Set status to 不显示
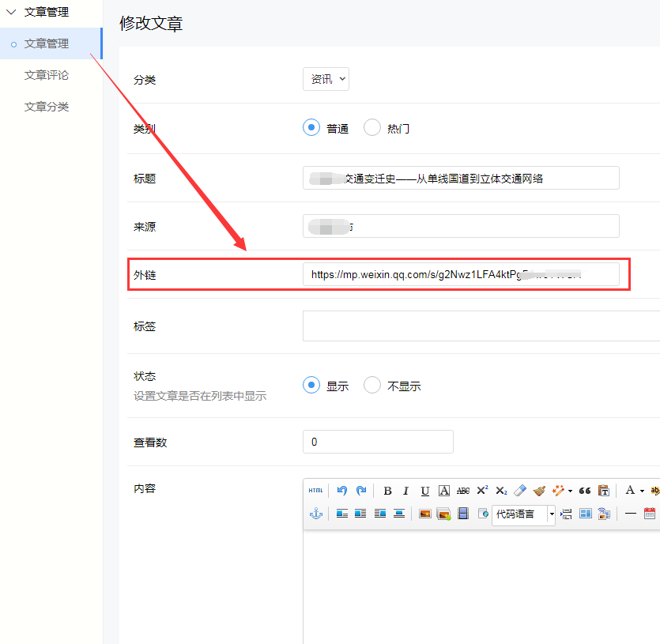The image size is (660, 644). [x=372, y=386]
